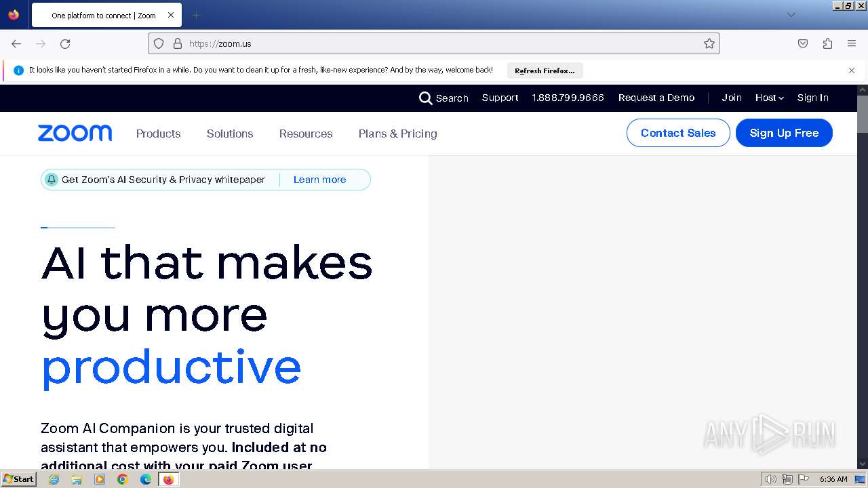Open the Support link

coord(500,98)
